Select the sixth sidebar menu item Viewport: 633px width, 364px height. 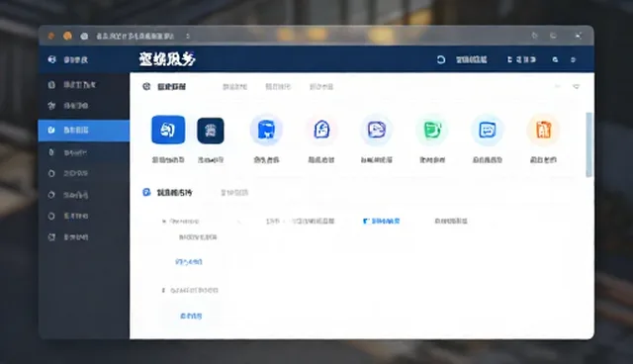click(83, 195)
